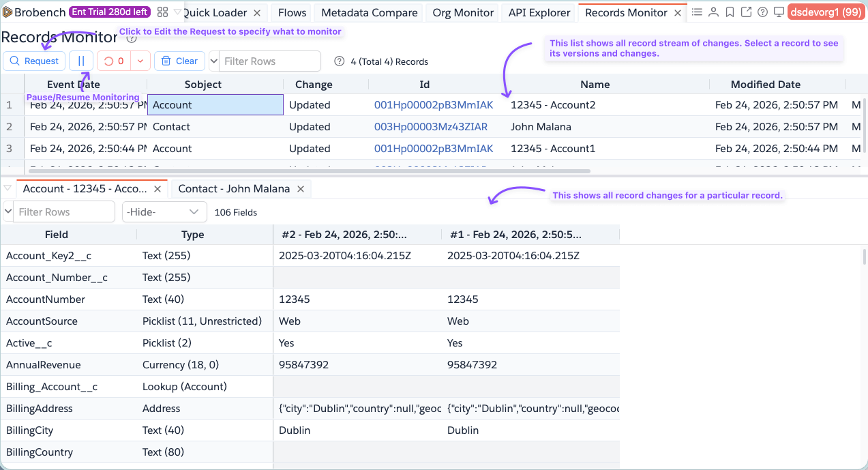Open the apps grid icon
Viewport: 868px width, 470px height.
[162, 12]
